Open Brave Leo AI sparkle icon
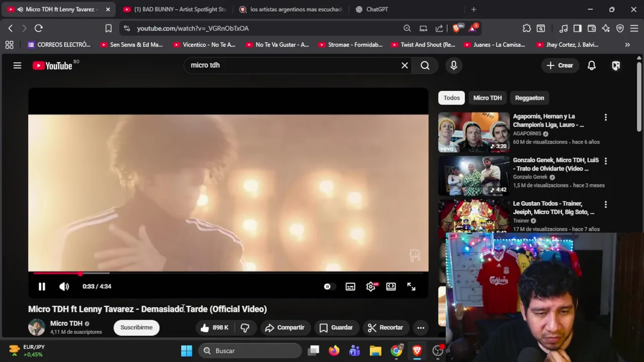Screen dimensions: 644x362 (x=606, y=29)
